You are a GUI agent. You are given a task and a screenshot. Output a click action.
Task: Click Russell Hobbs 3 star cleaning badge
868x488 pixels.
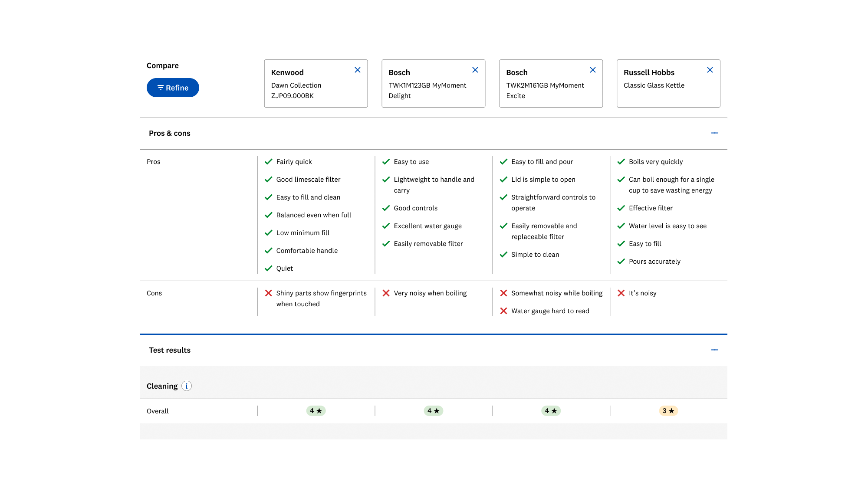point(668,411)
